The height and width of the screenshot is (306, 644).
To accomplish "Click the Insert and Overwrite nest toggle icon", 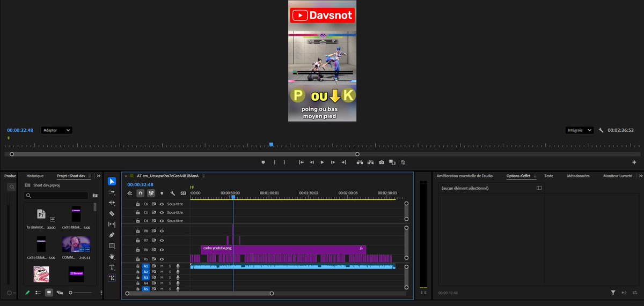I will click(130, 193).
